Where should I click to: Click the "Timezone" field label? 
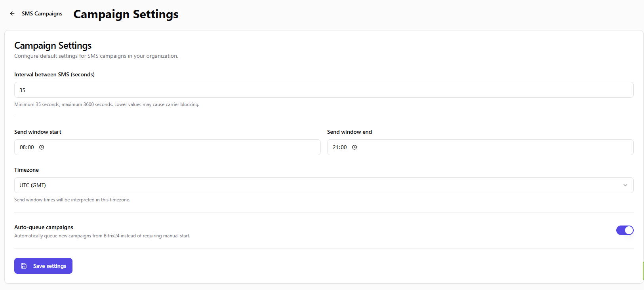27,170
